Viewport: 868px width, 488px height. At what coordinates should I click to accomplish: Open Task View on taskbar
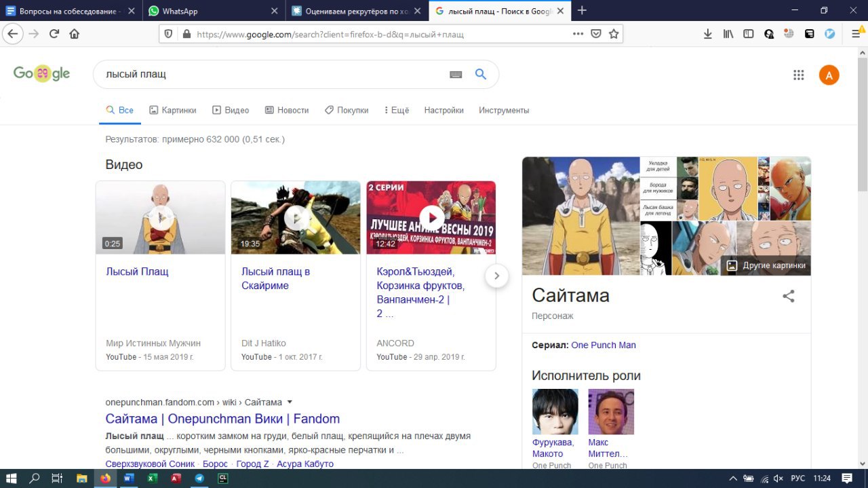pyautogui.click(x=57, y=478)
